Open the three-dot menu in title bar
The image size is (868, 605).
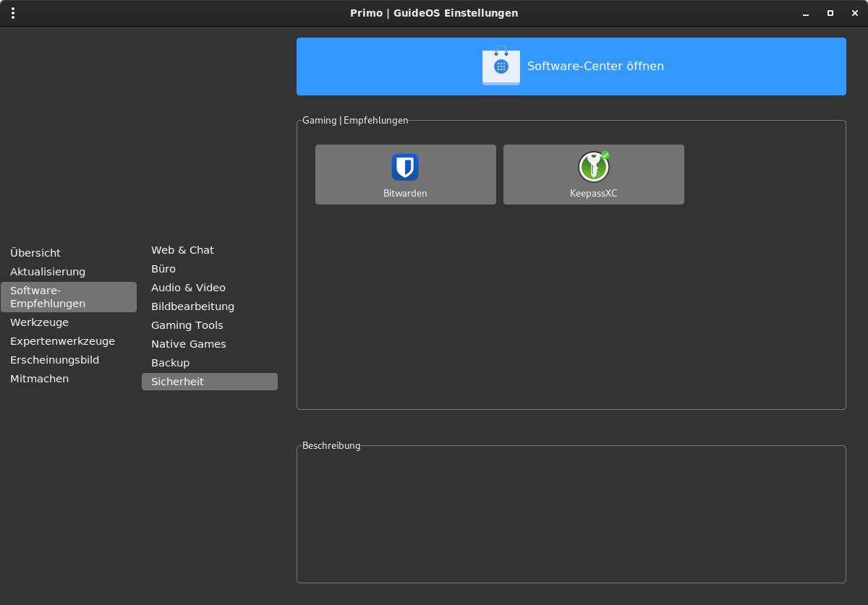[x=13, y=13]
